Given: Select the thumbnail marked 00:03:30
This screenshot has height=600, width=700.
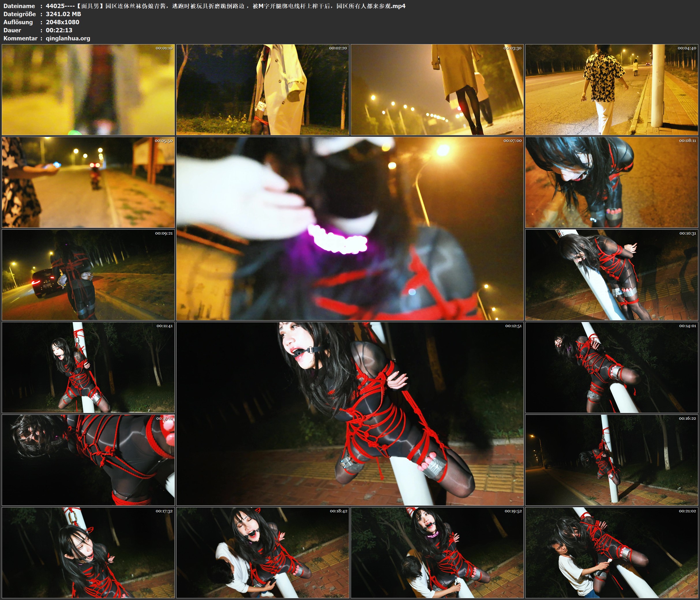Looking at the screenshot, I should 437,90.
